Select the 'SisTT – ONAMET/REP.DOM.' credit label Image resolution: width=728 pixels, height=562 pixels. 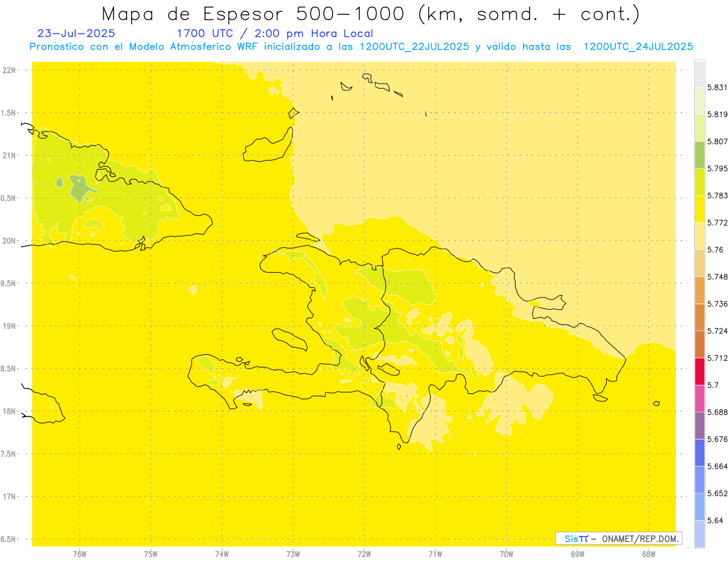click(x=618, y=538)
